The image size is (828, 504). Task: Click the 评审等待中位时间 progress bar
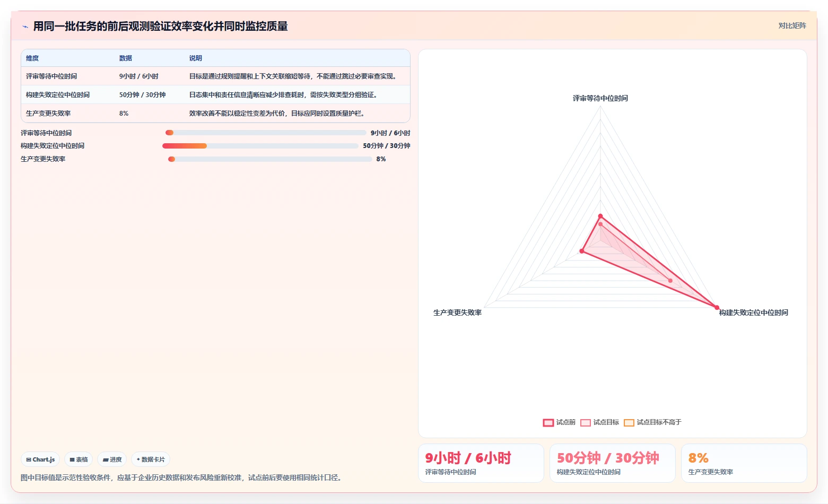coord(266,133)
